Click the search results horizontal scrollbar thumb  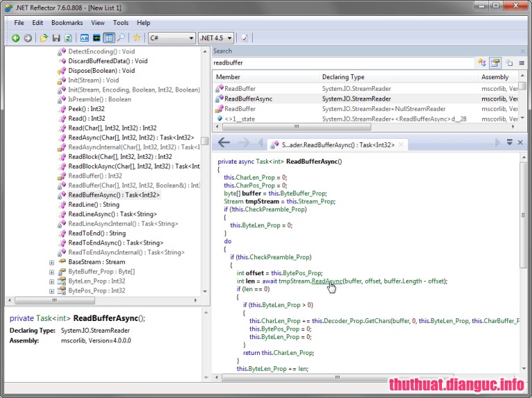coord(296,127)
